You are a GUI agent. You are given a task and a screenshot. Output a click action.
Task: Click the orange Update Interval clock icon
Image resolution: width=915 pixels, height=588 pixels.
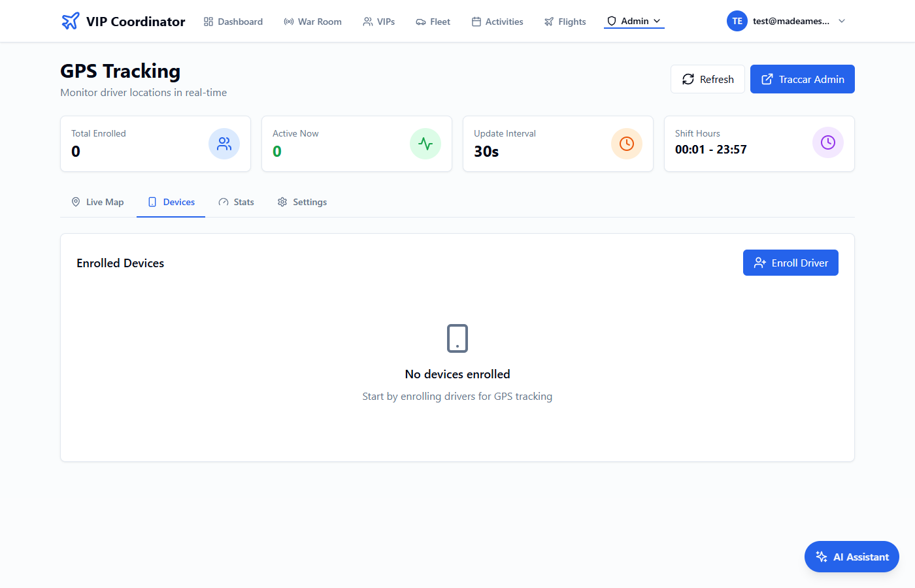(627, 144)
